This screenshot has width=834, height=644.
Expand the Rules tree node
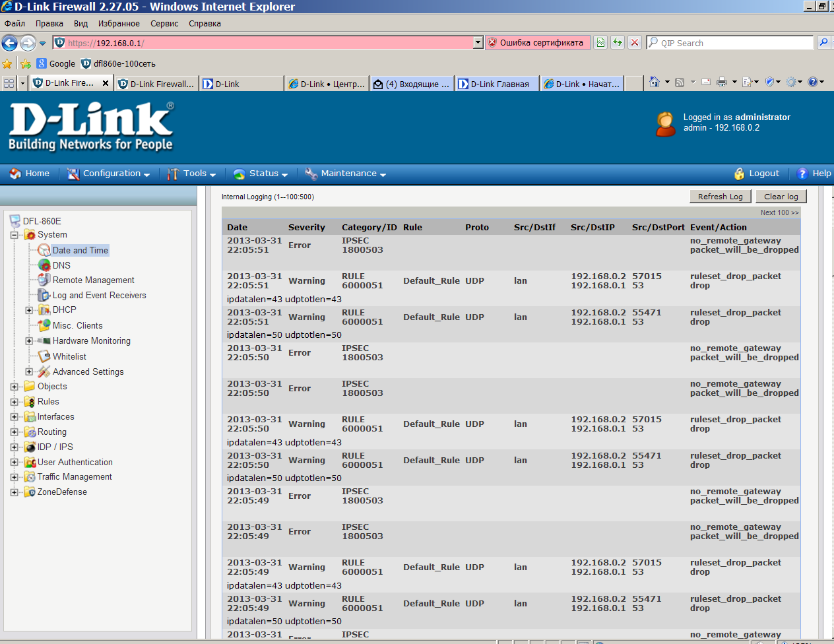pyautogui.click(x=14, y=402)
